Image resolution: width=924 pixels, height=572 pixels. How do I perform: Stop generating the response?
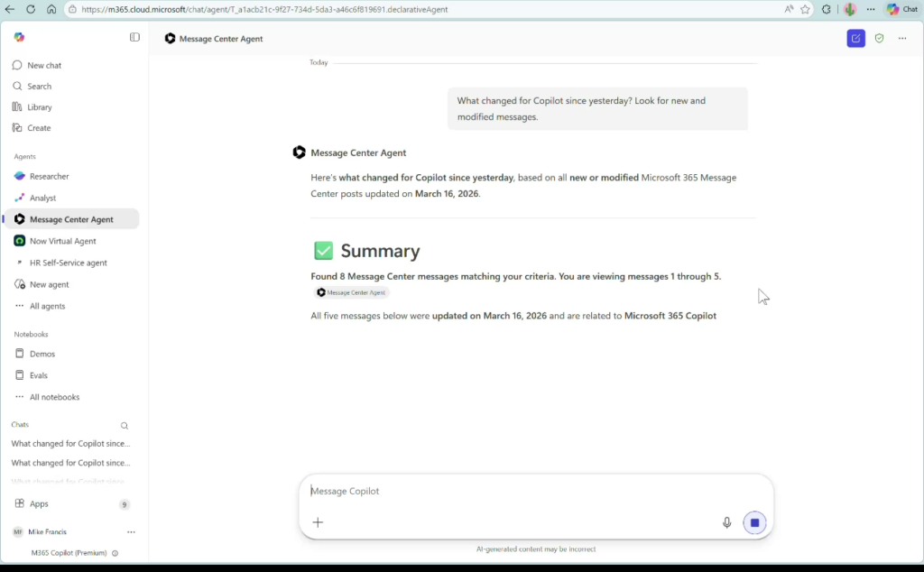click(x=754, y=522)
